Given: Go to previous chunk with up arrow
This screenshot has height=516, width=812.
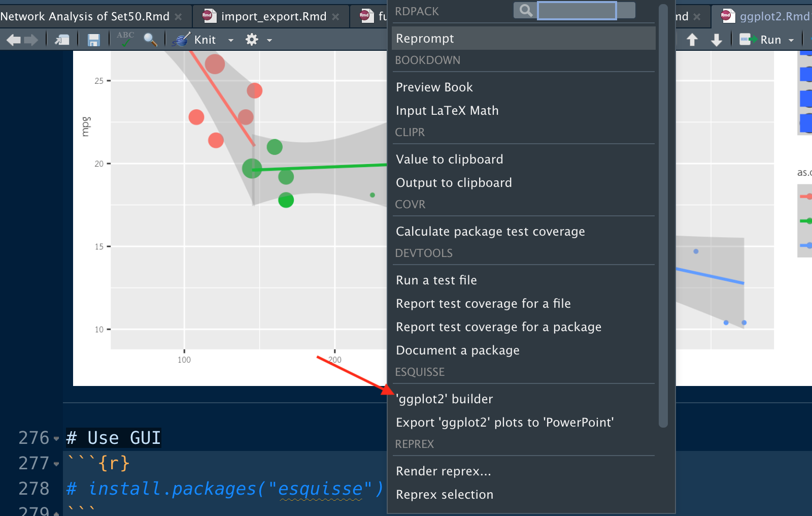Looking at the screenshot, I should click(x=692, y=40).
